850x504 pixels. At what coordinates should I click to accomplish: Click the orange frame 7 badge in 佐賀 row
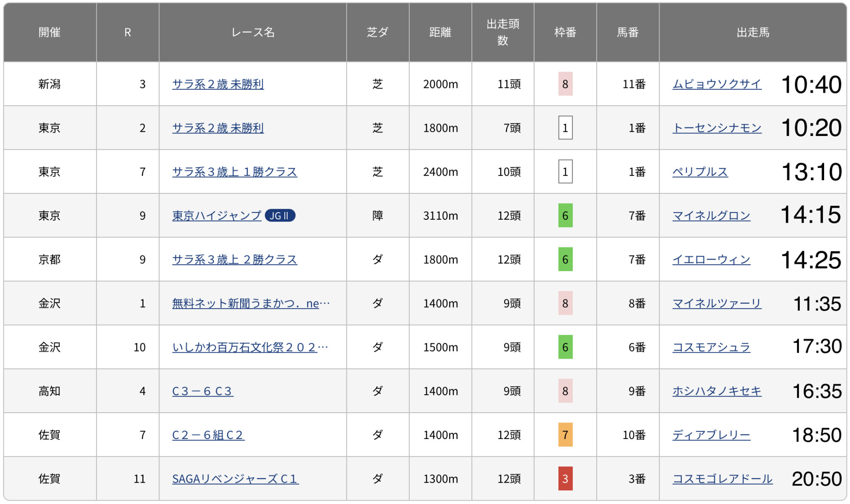tap(565, 435)
